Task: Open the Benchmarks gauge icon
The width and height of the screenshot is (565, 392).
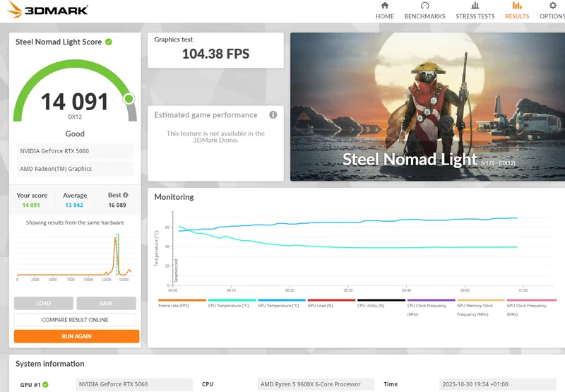Action: click(x=425, y=6)
